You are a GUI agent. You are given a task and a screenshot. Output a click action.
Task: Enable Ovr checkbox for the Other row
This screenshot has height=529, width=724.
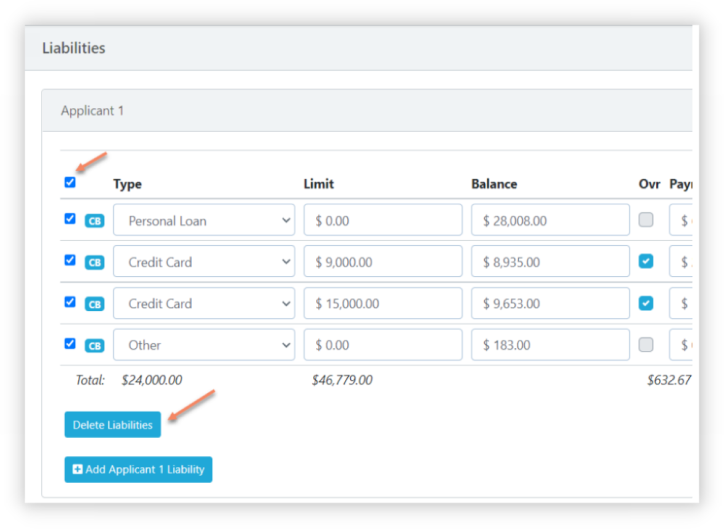pyautogui.click(x=646, y=344)
